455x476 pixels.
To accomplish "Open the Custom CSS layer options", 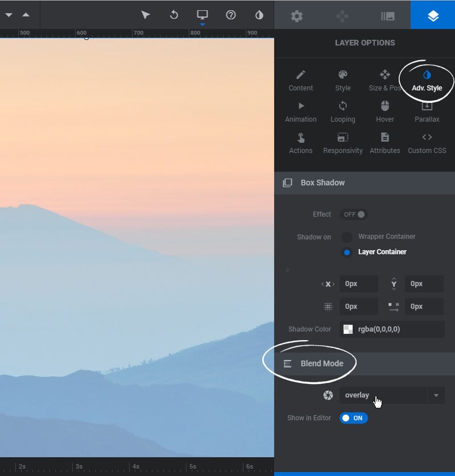I will point(427,143).
